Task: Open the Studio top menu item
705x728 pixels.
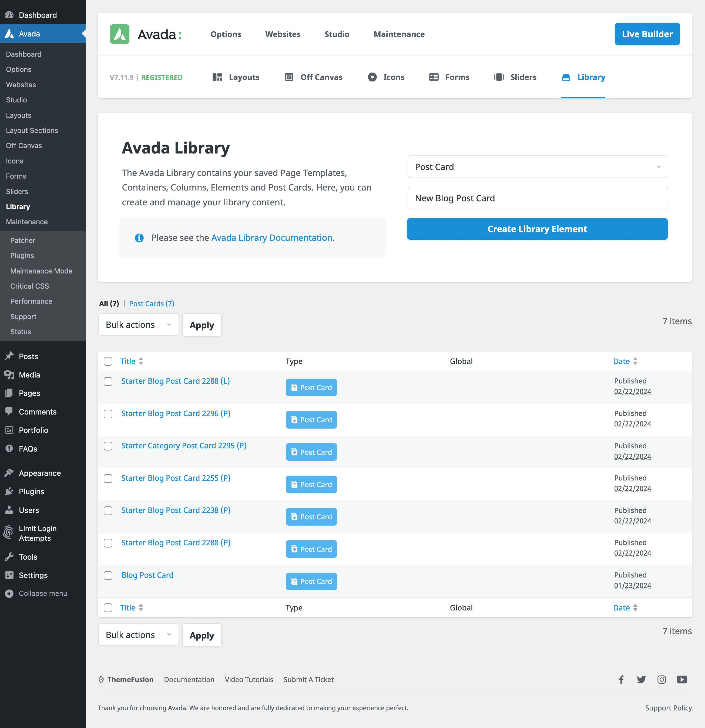Action: [x=337, y=34]
